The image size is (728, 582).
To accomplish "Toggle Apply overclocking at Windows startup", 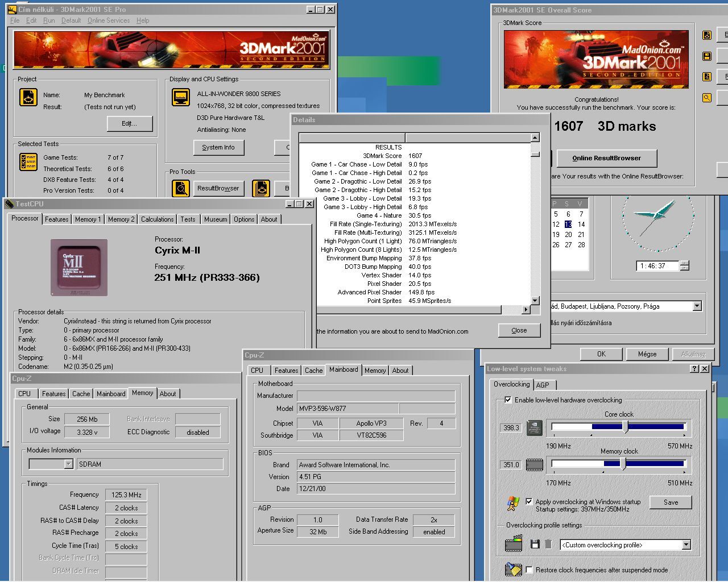I will [529, 501].
